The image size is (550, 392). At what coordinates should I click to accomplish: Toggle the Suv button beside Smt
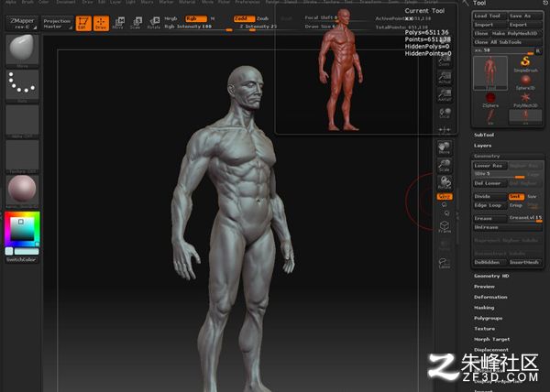pyautogui.click(x=533, y=197)
